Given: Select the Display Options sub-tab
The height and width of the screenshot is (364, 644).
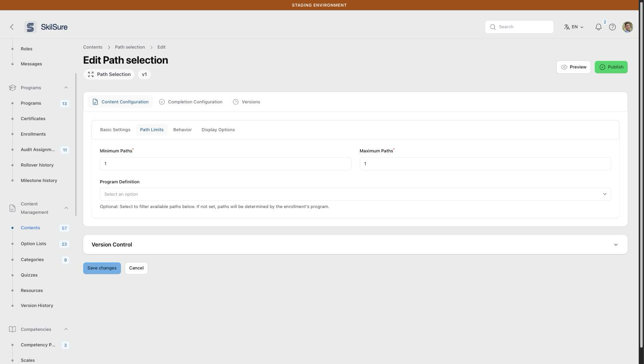Looking at the screenshot, I should pyautogui.click(x=218, y=129).
